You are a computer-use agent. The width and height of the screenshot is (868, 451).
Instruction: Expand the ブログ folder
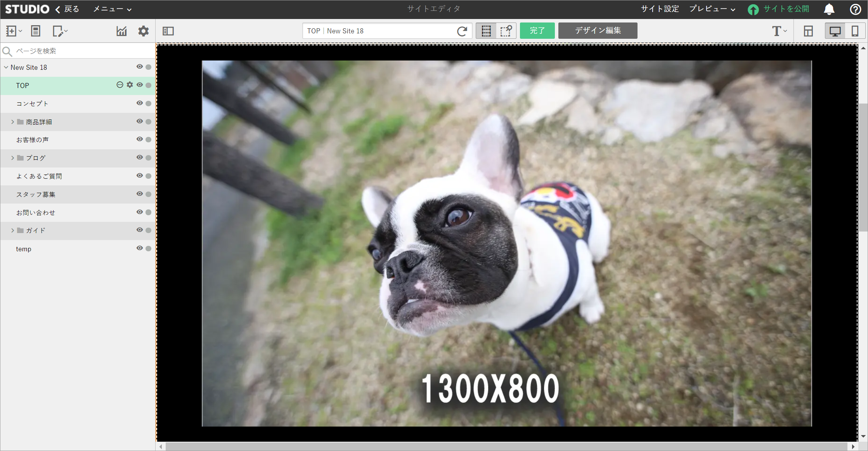coord(12,158)
